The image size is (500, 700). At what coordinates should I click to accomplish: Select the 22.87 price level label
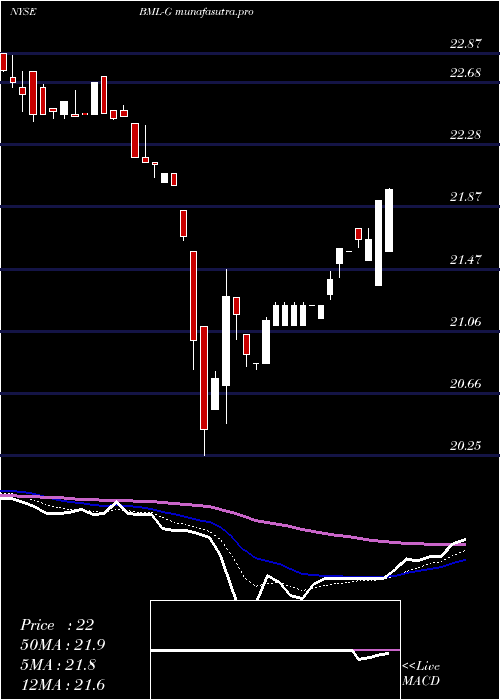tap(466, 44)
